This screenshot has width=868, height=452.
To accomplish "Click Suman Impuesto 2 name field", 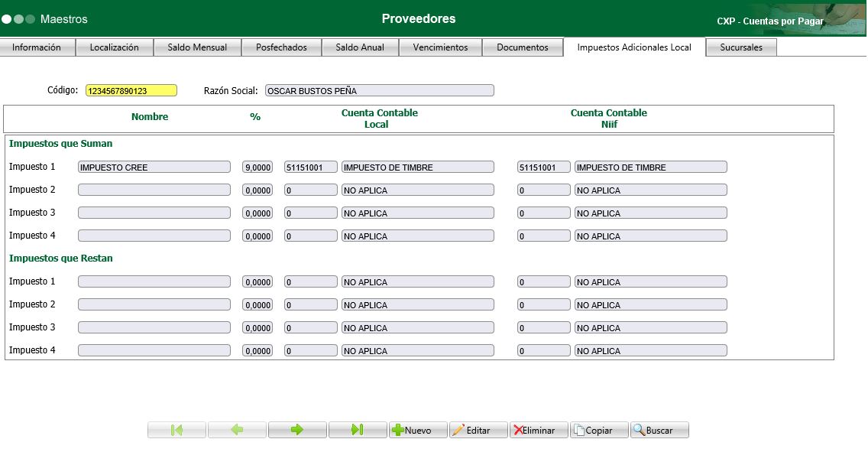I will tap(154, 190).
